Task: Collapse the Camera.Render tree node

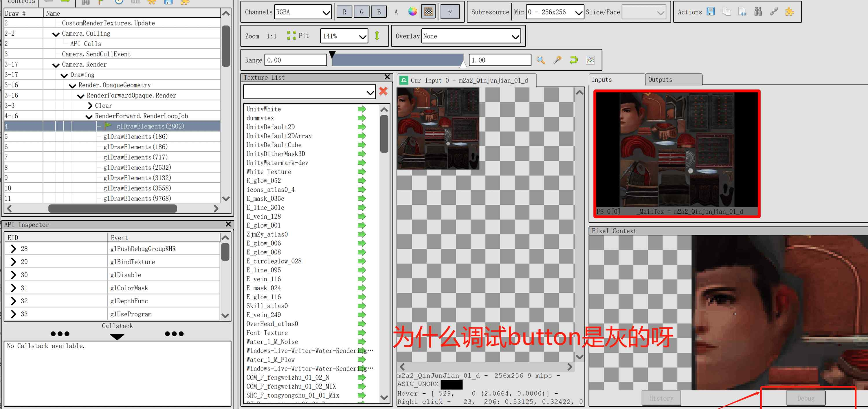Action: tap(56, 65)
